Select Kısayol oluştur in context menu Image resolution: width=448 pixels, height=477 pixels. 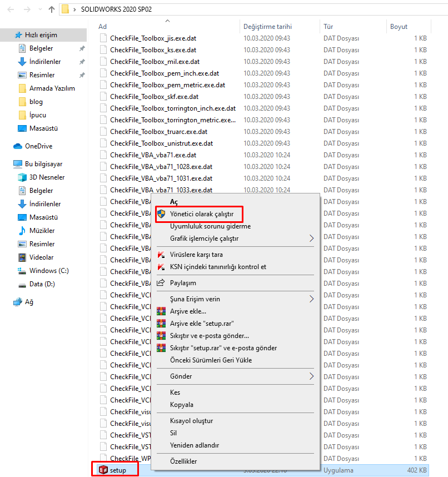(192, 421)
